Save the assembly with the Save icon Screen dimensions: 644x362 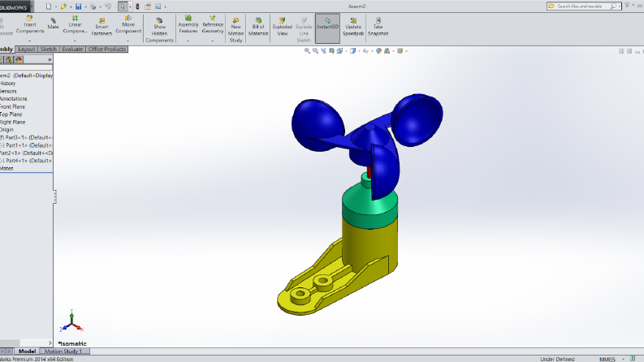pos(79,6)
